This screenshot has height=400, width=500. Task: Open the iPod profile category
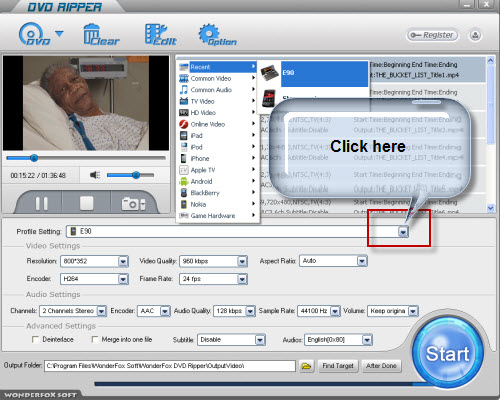[217, 147]
